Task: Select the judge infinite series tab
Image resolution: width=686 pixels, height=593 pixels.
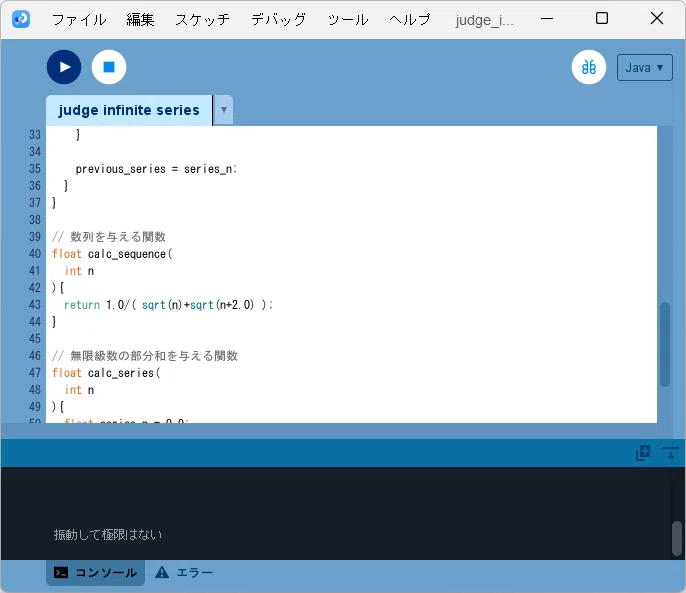Action: click(x=129, y=110)
